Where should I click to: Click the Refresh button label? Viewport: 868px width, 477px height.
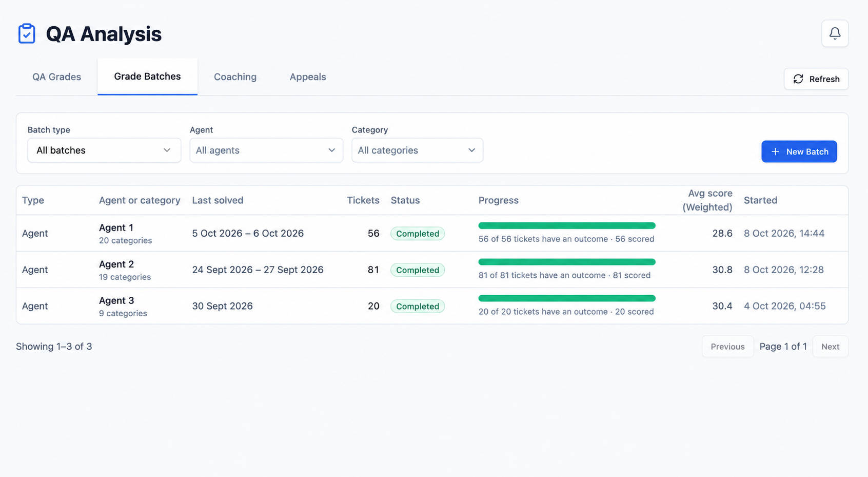(824, 79)
